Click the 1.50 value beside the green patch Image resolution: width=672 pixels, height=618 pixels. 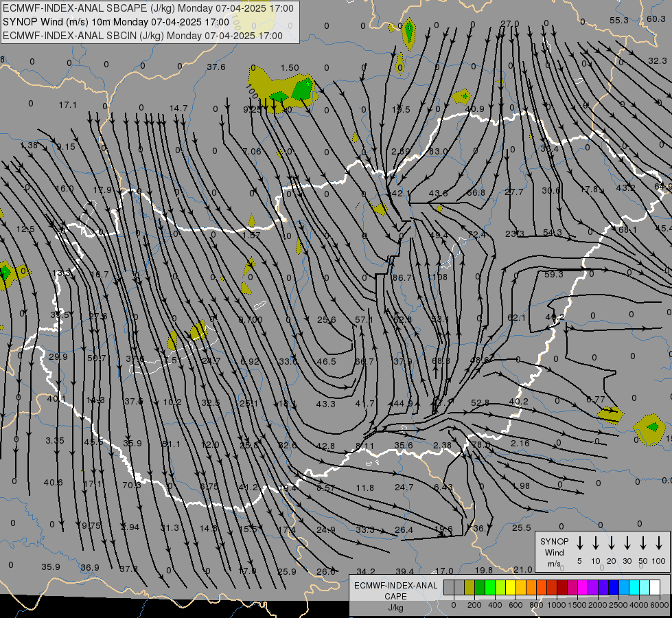tap(290, 68)
